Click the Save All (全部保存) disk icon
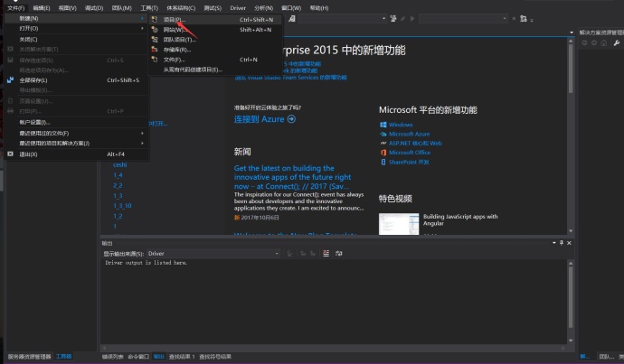 [10, 79]
